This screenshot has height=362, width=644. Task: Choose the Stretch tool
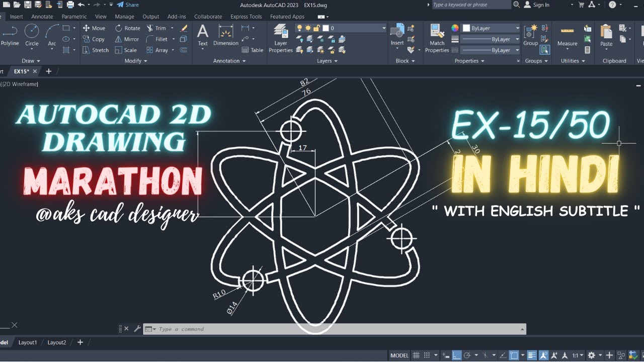click(96, 50)
